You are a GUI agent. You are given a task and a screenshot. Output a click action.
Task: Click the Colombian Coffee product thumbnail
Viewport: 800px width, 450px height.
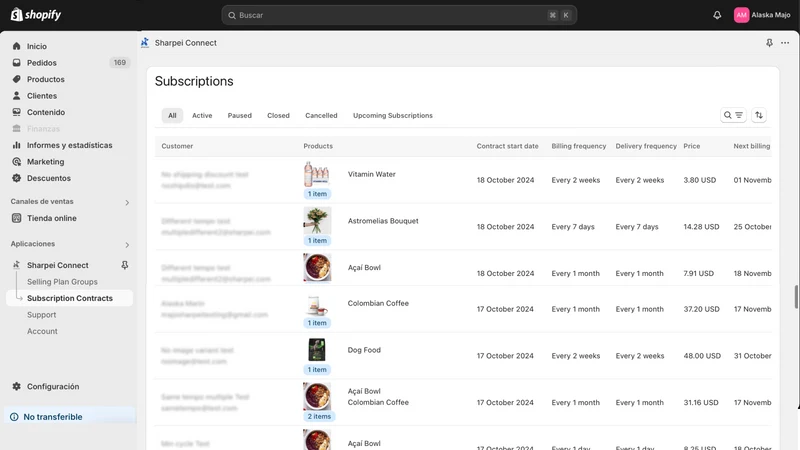tap(317, 305)
